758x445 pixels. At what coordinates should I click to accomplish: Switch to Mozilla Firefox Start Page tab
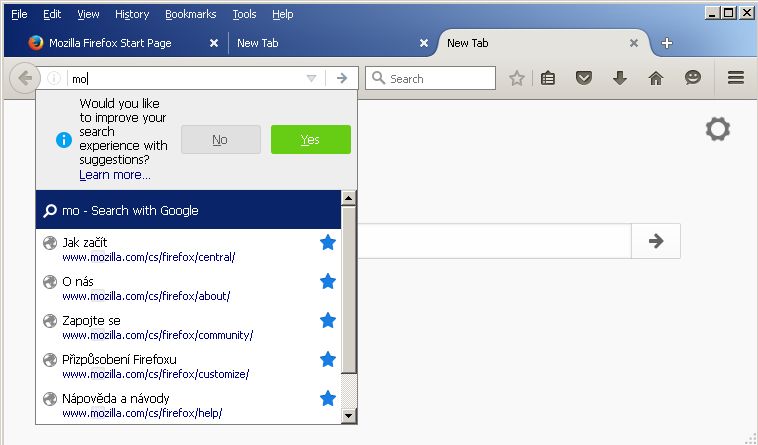coord(110,43)
